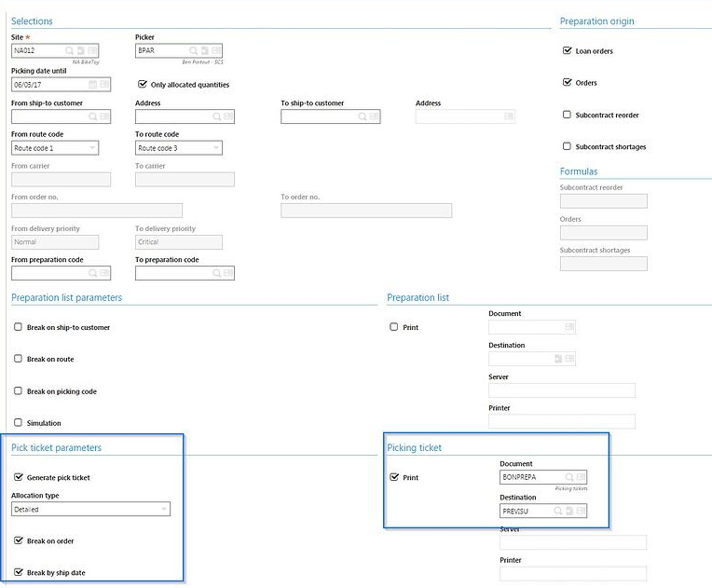Uncheck Only allocated quantities
Screen dimensions: 712x588
[x=143, y=84]
